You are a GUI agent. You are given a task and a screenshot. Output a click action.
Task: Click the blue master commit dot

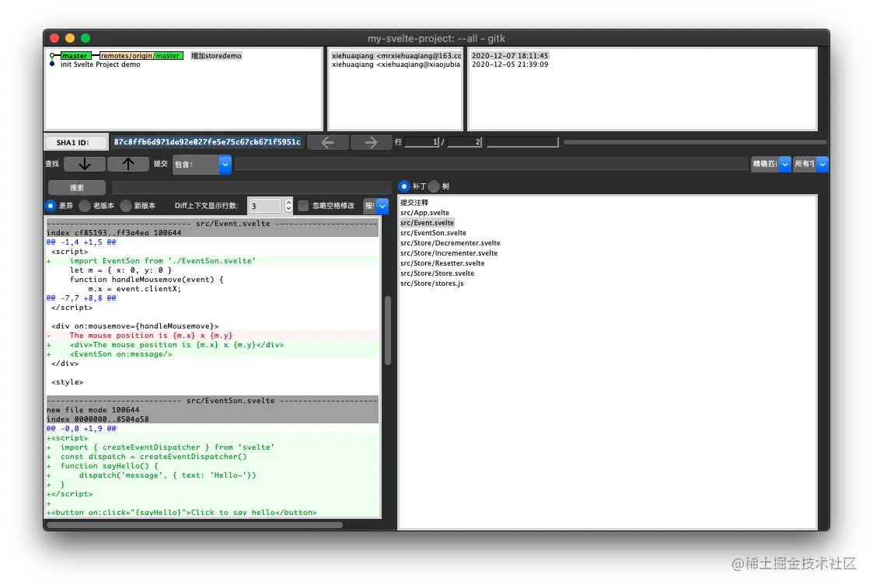[x=52, y=64]
